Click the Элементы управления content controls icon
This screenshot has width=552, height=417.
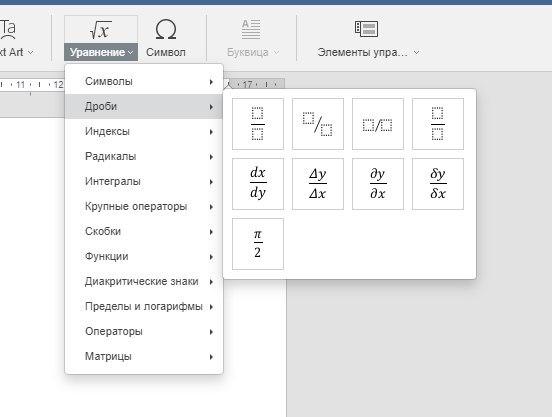click(x=366, y=29)
